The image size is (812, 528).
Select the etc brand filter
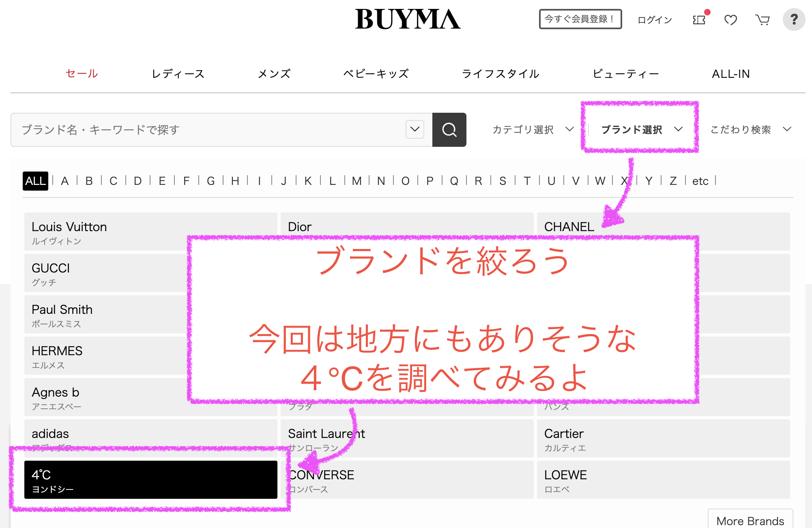pyautogui.click(x=700, y=181)
